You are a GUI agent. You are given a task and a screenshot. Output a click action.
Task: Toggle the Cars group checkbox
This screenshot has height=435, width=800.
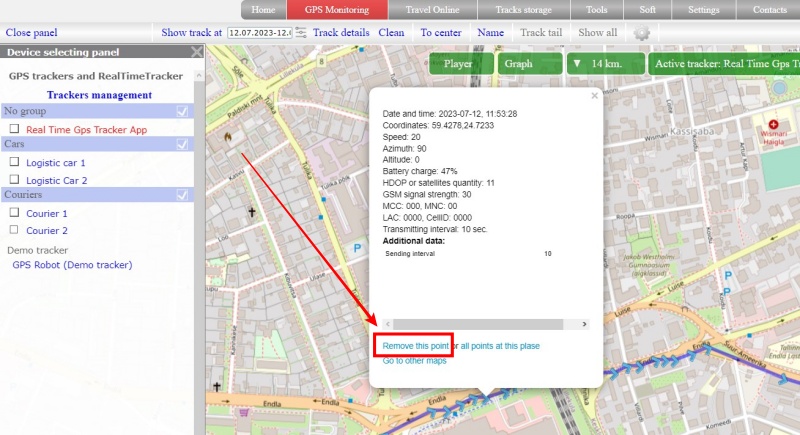click(x=182, y=144)
